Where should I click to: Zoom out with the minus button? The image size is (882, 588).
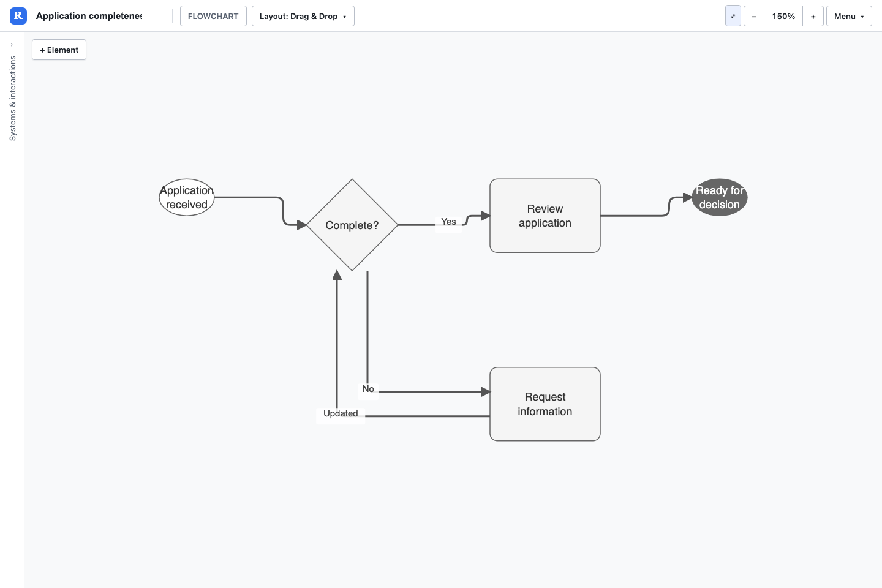pos(754,16)
